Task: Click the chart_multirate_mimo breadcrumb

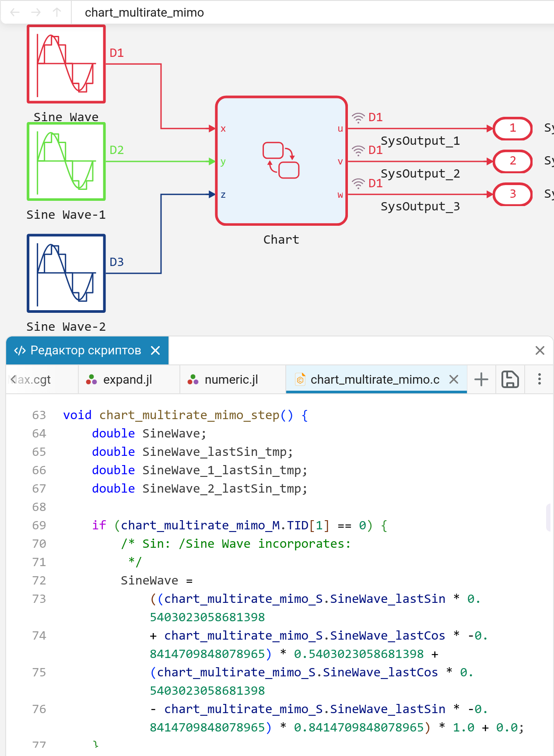Action: click(x=144, y=12)
